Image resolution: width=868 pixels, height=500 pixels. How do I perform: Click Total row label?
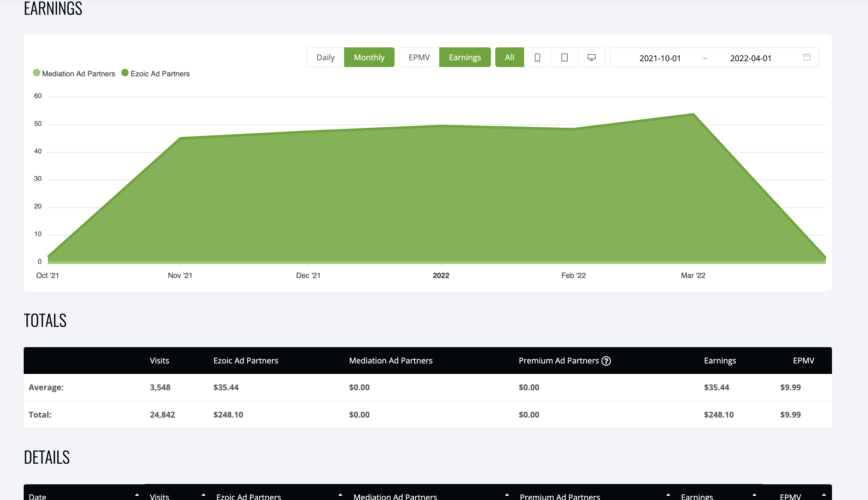tap(40, 415)
